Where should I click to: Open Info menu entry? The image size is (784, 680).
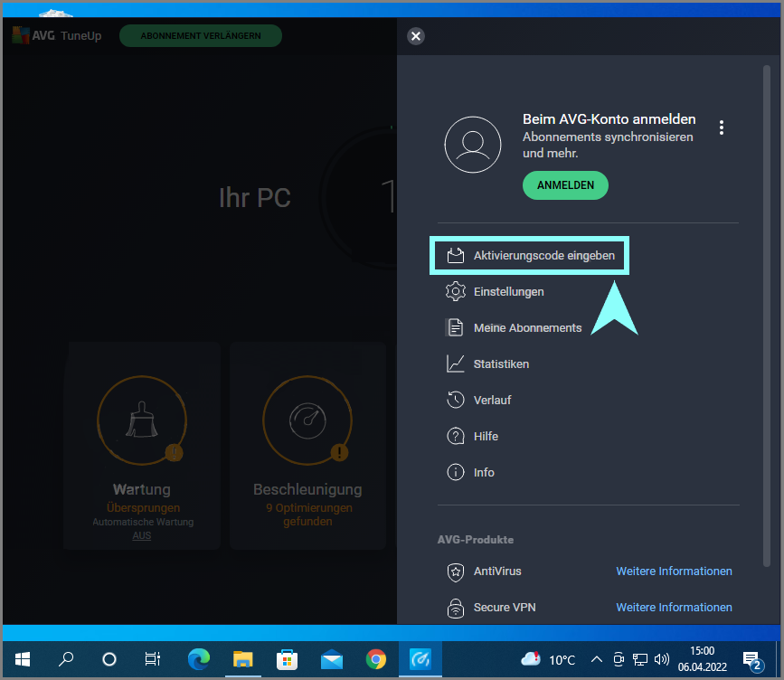tap(484, 473)
